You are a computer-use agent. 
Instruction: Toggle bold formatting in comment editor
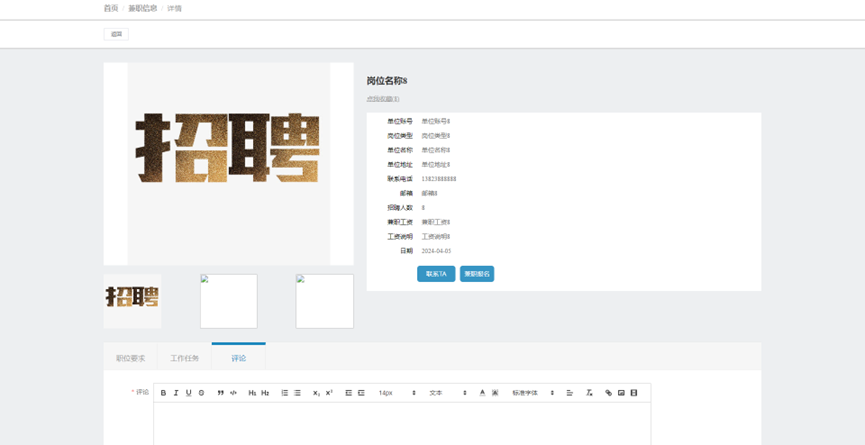pos(163,393)
